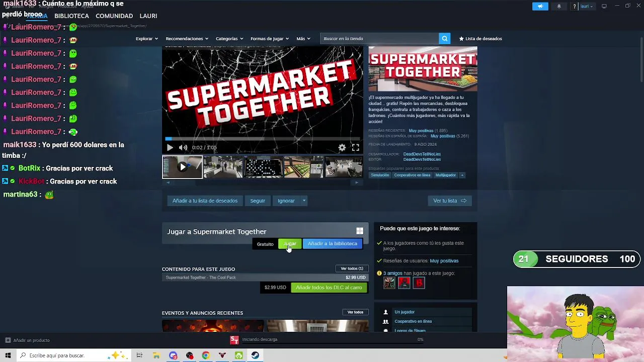The width and height of the screenshot is (644, 362).
Task: Expand the Explorar store menu
Action: [146, 39]
